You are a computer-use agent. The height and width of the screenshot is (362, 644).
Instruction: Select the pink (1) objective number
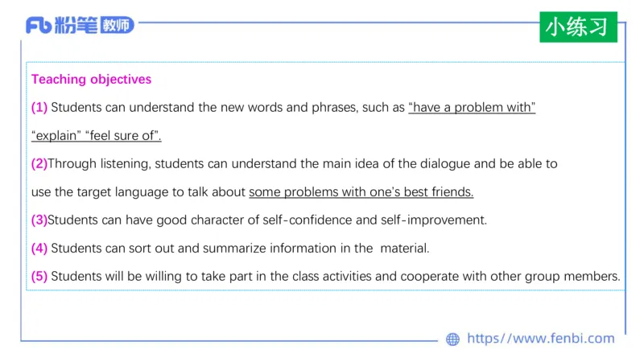(x=39, y=108)
